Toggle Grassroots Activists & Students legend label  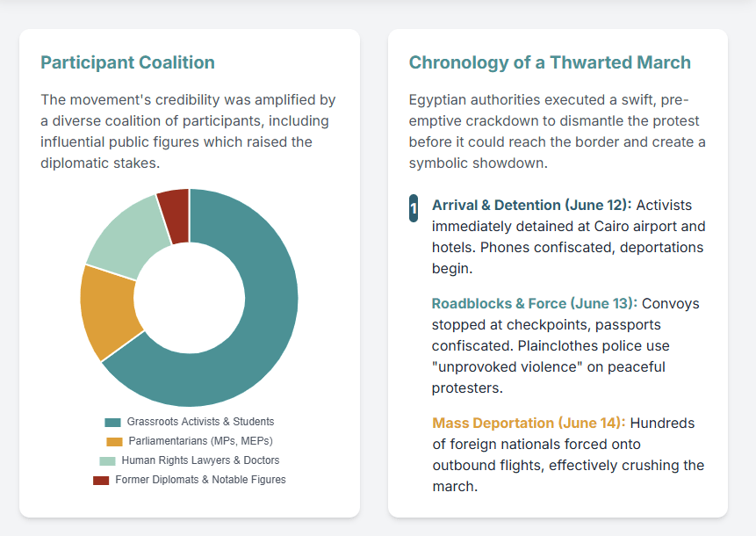click(200, 422)
